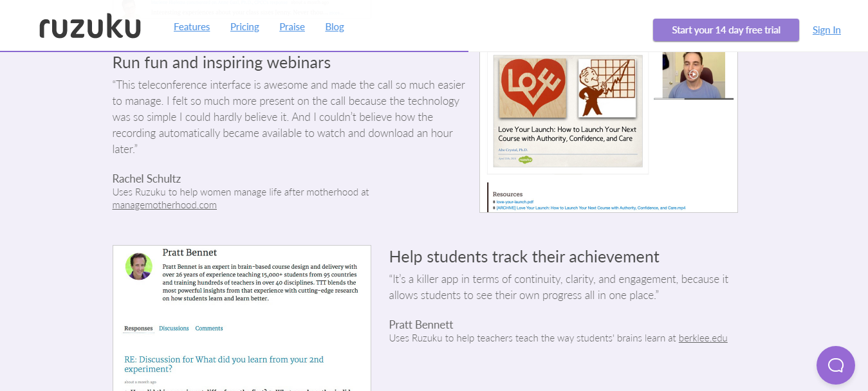Viewport: 868px width, 391px height.
Task: Click Pratt Bennet's profile photo
Action: [x=138, y=266]
